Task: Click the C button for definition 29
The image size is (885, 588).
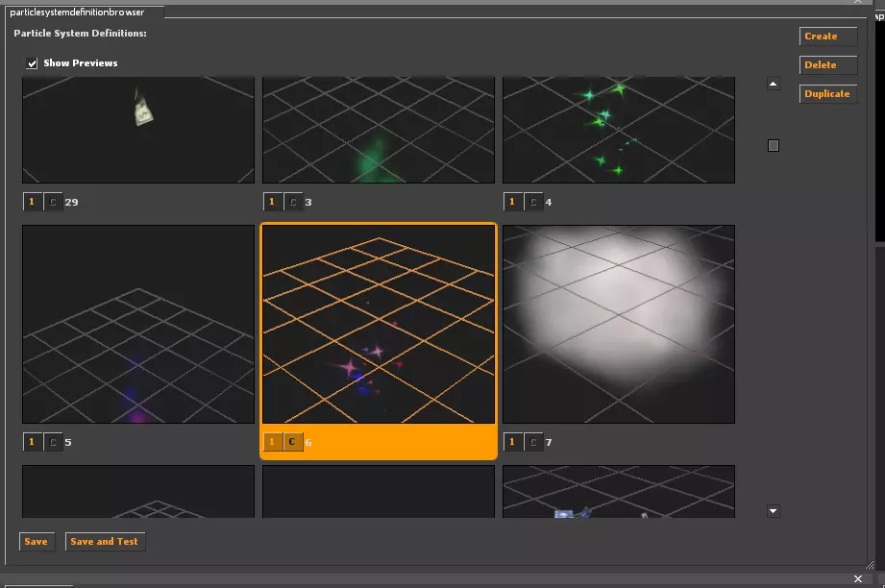Action: [x=53, y=202]
